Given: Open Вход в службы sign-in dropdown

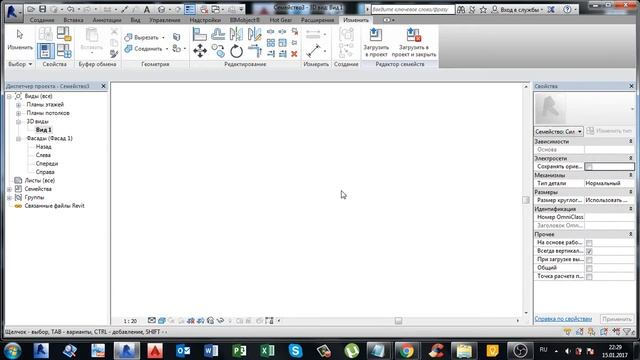Looking at the screenshot, I should click(x=517, y=9).
